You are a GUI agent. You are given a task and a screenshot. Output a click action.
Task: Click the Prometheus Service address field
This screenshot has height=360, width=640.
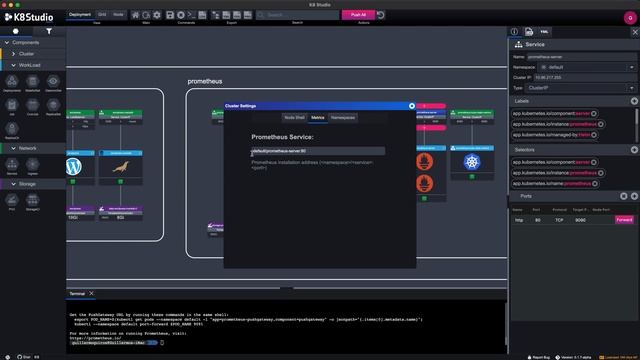click(318, 151)
